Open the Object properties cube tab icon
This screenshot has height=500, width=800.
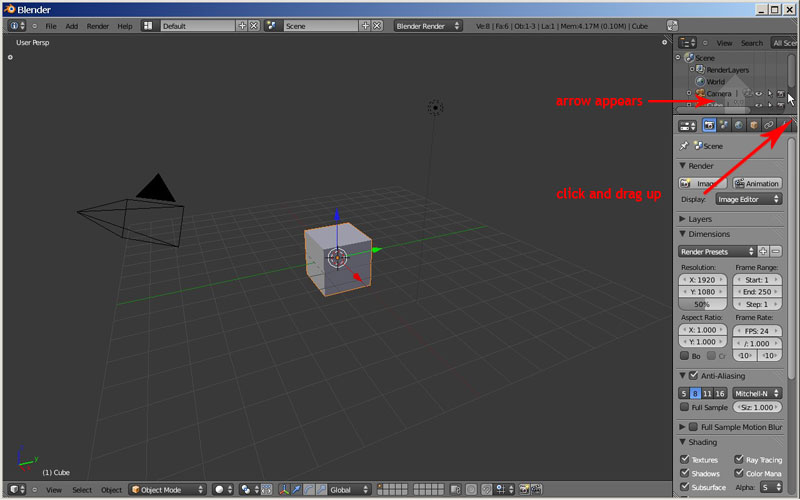[x=753, y=125]
